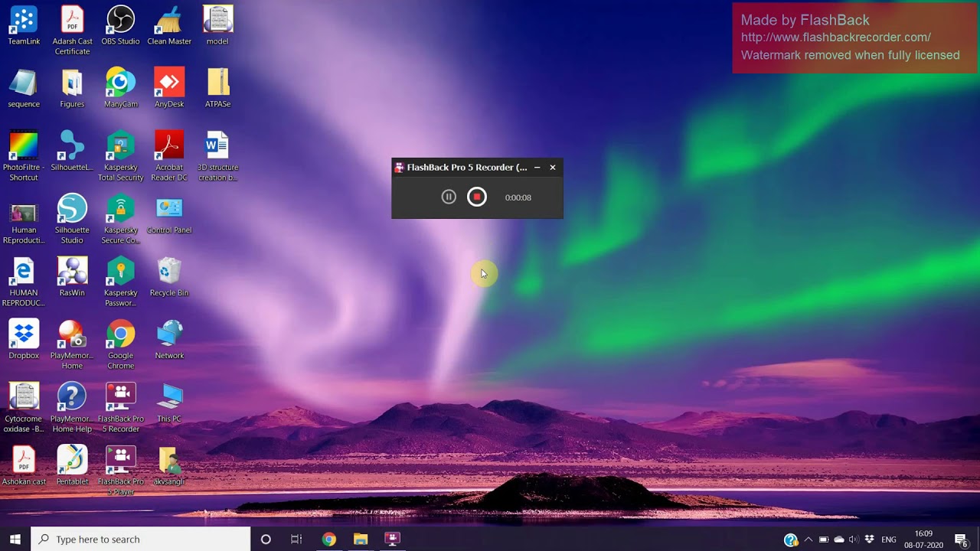Click the taskbar search box

(x=141, y=539)
